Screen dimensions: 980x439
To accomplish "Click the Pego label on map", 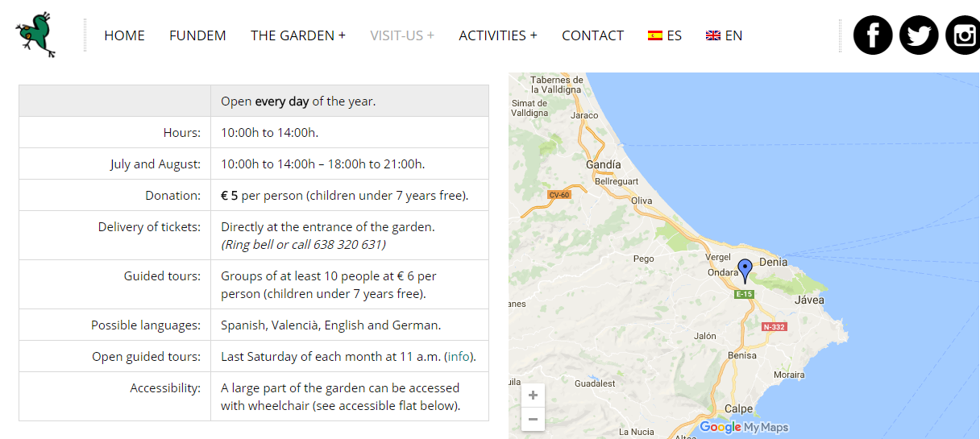I will pos(644,259).
